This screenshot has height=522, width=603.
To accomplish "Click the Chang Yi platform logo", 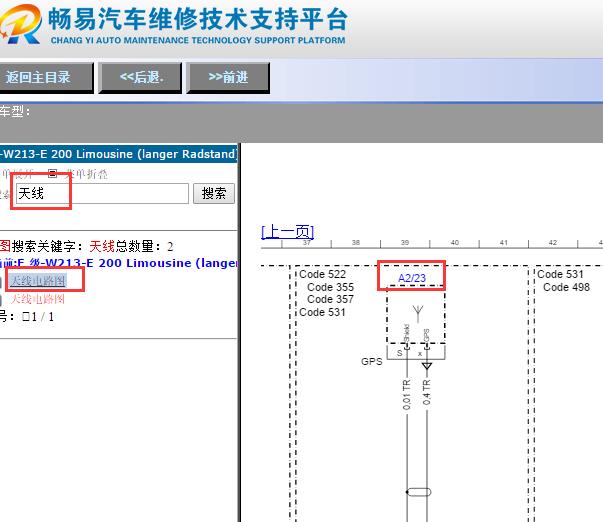I will coord(20,24).
